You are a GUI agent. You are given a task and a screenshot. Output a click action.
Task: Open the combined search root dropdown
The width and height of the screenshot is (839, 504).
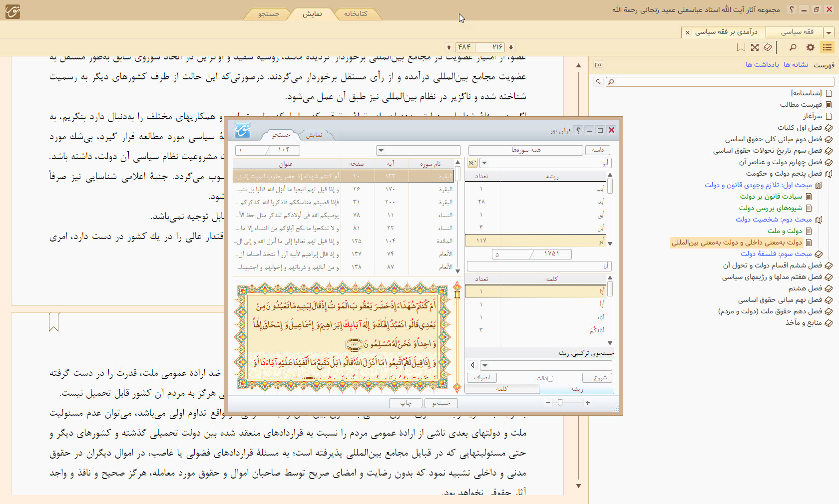[x=485, y=365]
